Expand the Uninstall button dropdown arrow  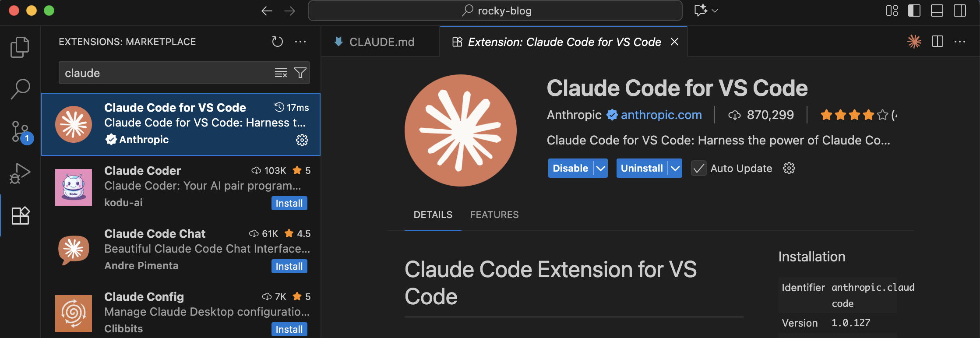(675, 168)
